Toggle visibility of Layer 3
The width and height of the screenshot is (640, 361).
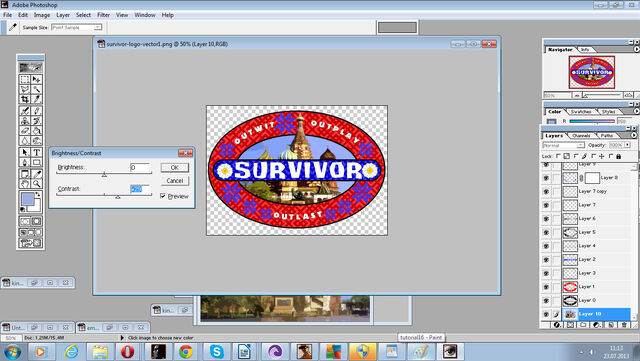546,273
